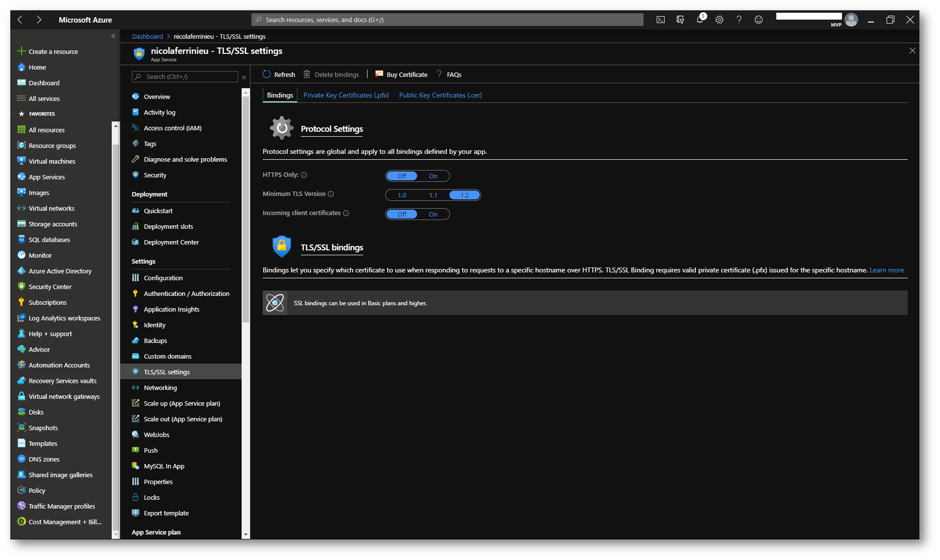
Task: Open FAQs from the toolbar
Action: click(x=449, y=74)
